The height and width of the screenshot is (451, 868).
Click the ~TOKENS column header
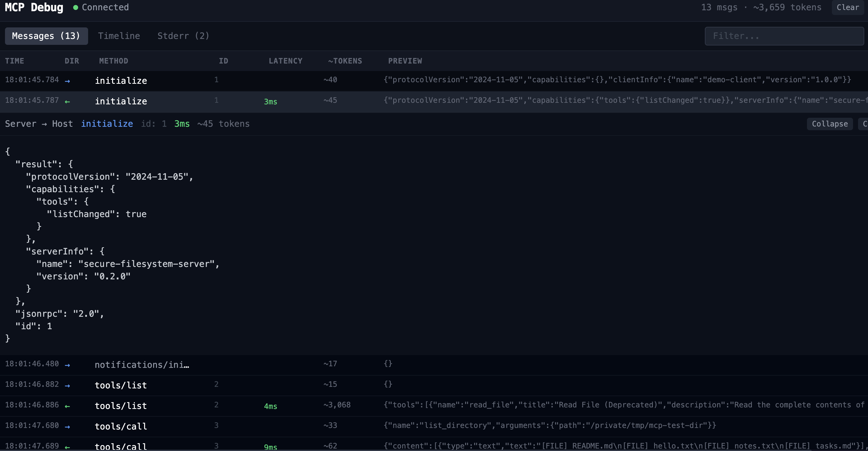[345, 61]
